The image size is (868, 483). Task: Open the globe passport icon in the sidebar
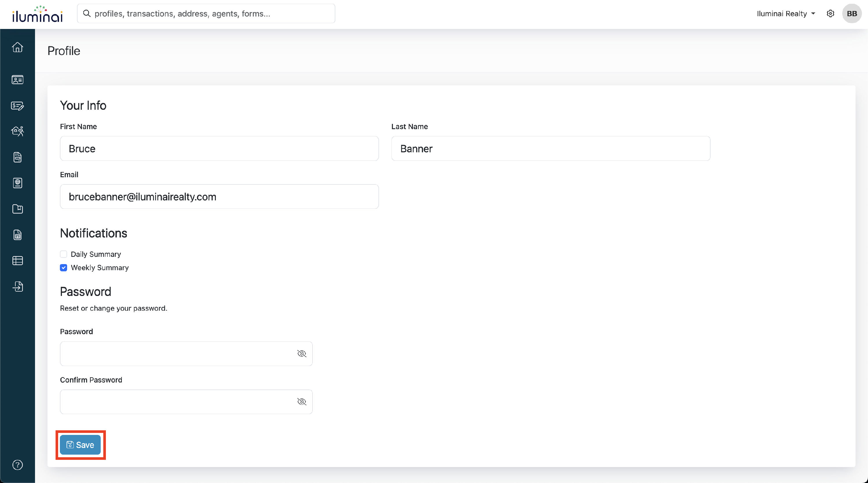pos(18,183)
